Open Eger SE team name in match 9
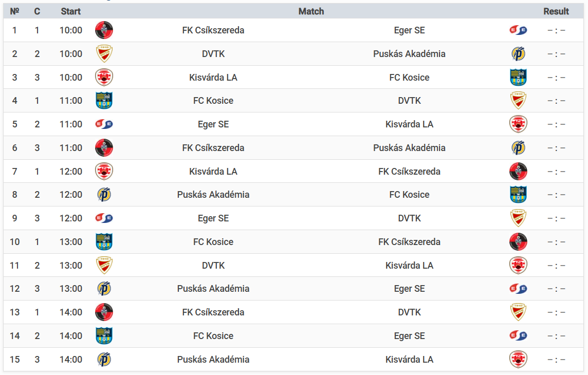Image resolution: width=588 pixels, height=375 pixels. pos(213,218)
